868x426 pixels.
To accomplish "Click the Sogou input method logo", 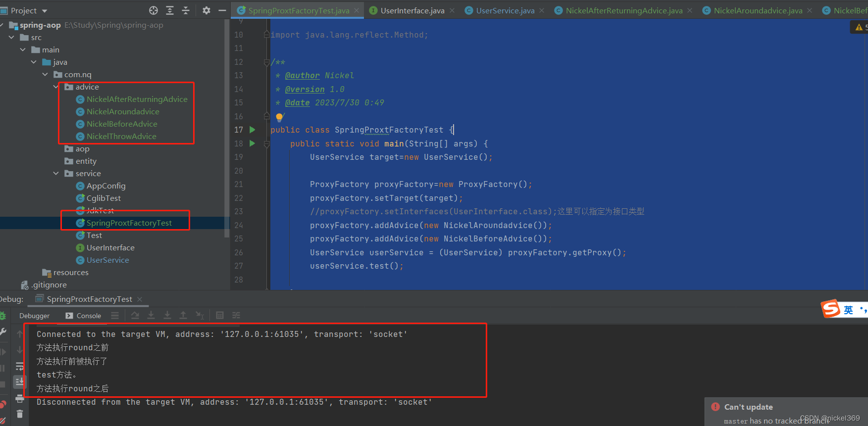I will pos(831,309).
